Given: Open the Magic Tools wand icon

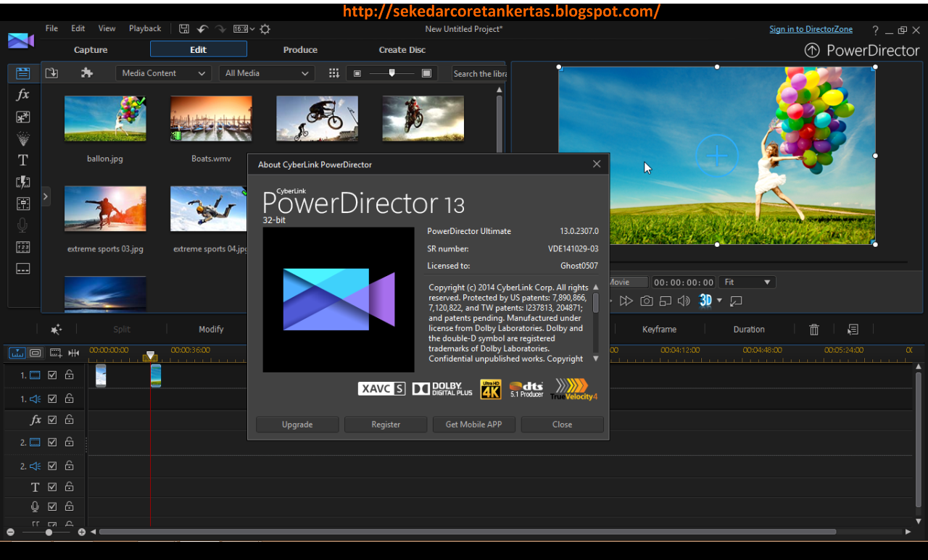Looking at the screenshot, I should (x=57, y=329).
